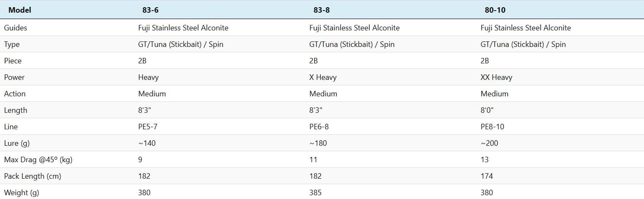
Task: Select the ~140 lure weight value
Action: (x=147, y=143)
